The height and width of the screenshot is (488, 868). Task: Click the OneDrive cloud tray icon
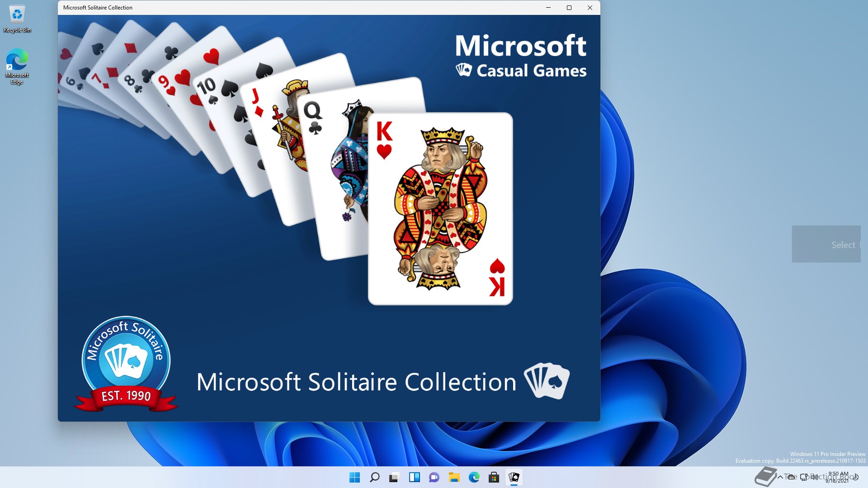click(x=792, y=477)
